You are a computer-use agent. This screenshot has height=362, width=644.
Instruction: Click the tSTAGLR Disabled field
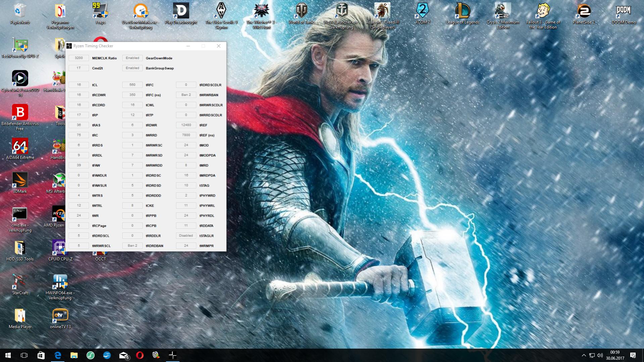point(186,236)
